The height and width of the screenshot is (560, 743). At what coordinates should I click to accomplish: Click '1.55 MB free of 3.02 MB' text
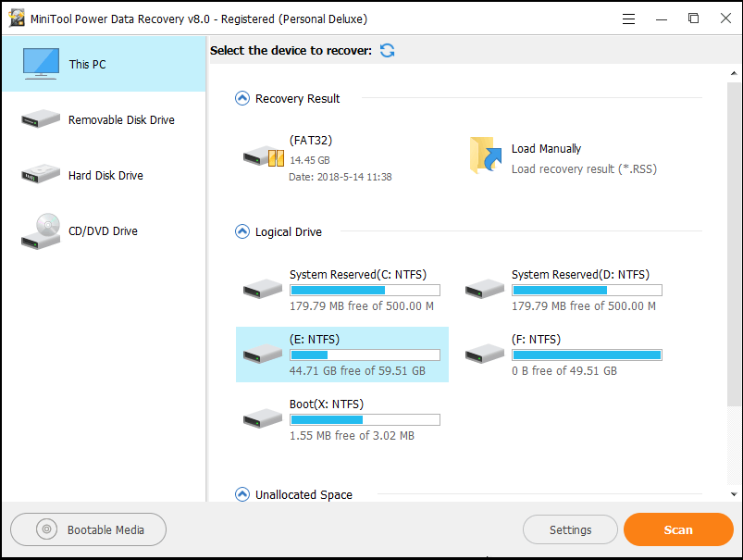tap(352, 435)
